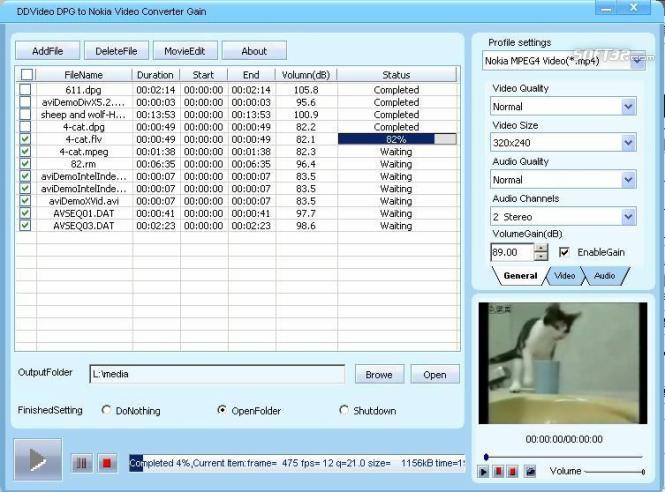The width and height of the screenshot is (665, 492).
Task: Play the preview video under the cat thumbnail
Action: (483, 472)
